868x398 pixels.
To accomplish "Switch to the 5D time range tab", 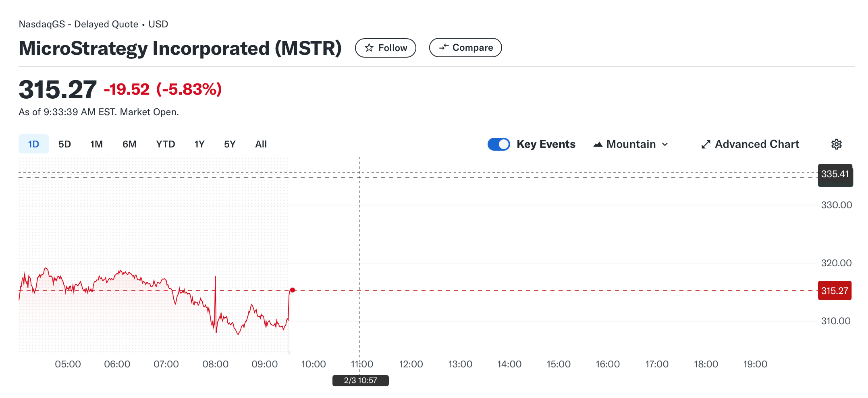I will (x=64, y=144).
